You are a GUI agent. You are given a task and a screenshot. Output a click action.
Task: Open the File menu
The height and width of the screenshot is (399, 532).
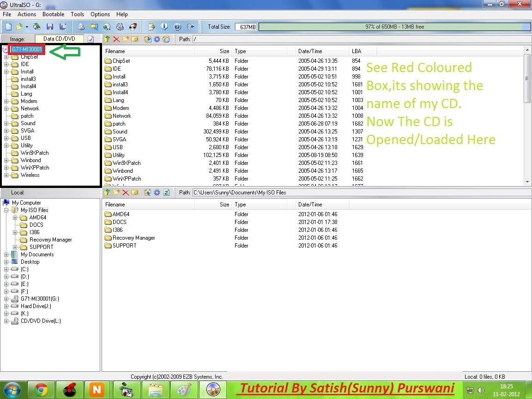[x=7, y=14]
